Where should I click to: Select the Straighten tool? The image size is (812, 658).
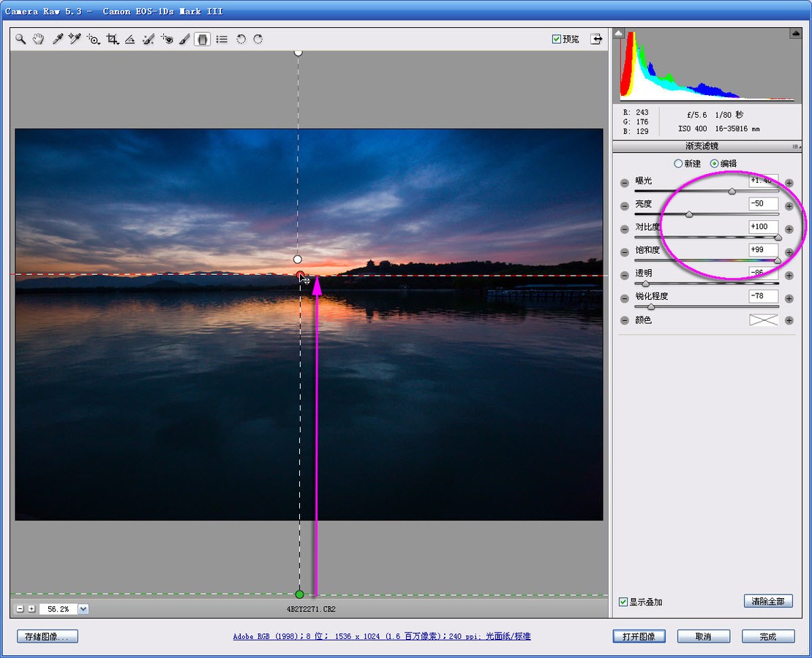pyautogui.click(x=129, y=39)
